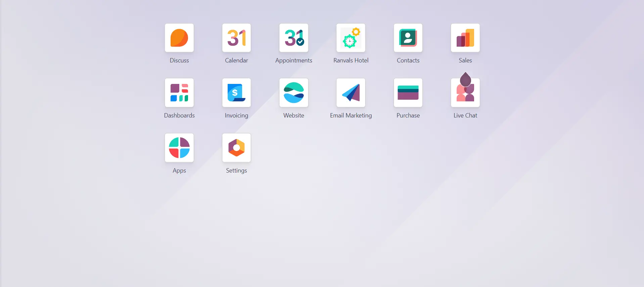Open the Ranvals Hotel app icon

click(x=351, y=38)
